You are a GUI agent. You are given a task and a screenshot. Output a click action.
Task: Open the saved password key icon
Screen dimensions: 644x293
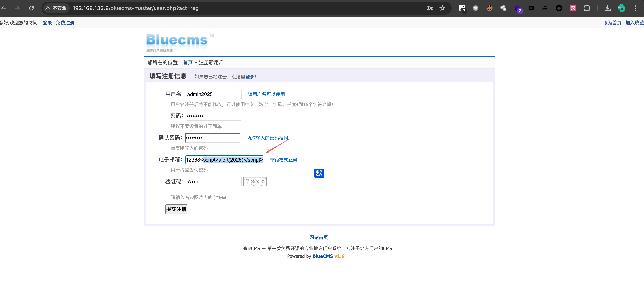click(430, 8)
